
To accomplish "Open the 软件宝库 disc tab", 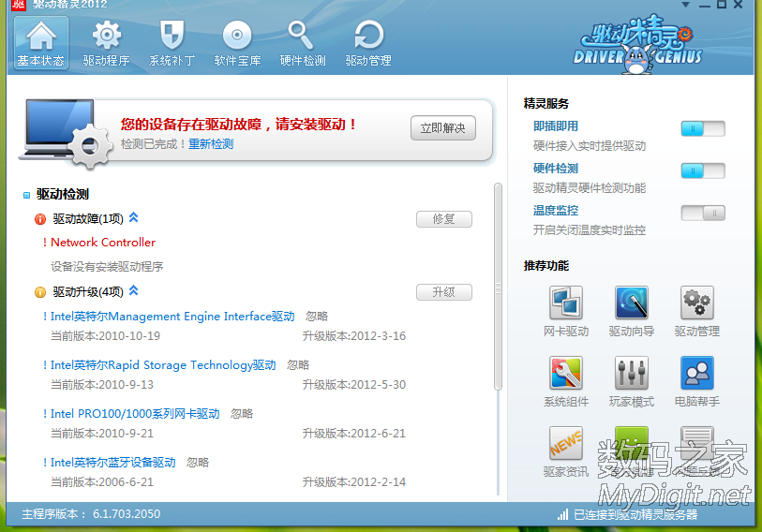I will point(237,43).
